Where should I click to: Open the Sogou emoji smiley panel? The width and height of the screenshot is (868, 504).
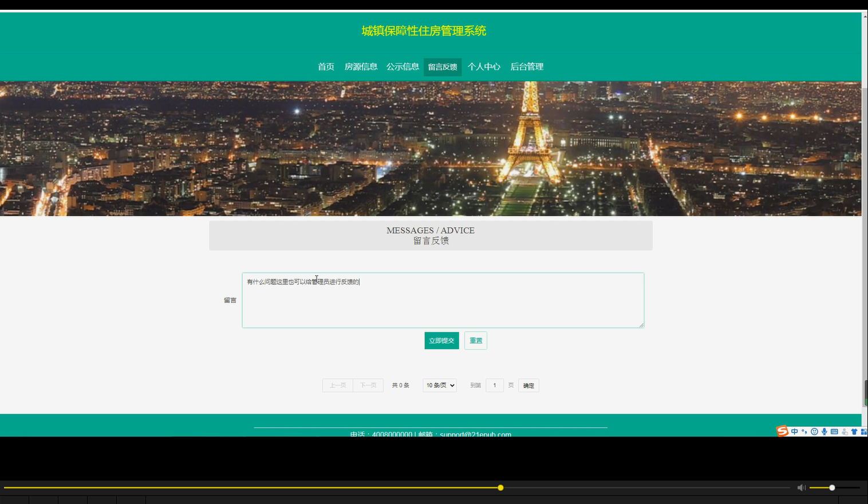coord(814,432)
